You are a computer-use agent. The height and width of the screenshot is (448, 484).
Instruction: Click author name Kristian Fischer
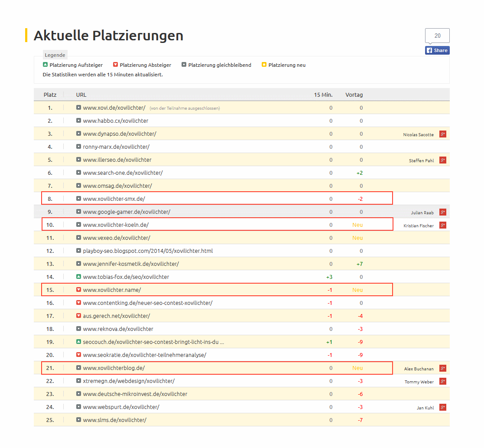point(419,226)
